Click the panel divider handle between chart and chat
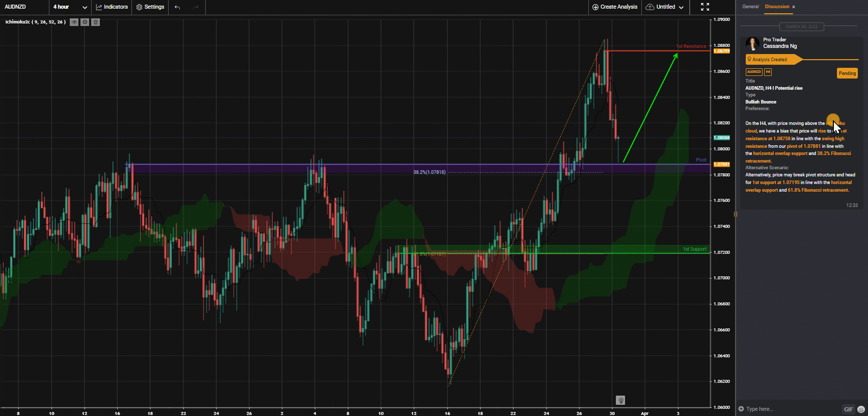The image size is (868, 416). [x=736, y=214]
